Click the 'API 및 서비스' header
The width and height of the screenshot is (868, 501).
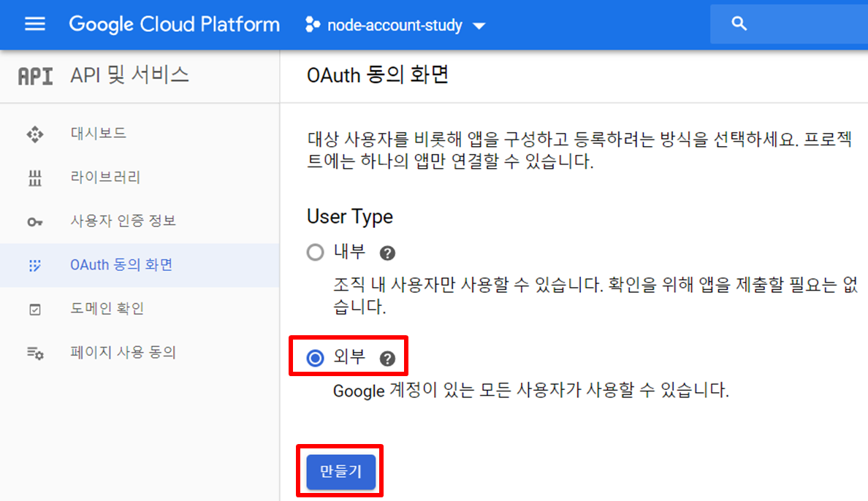(129, 75)
